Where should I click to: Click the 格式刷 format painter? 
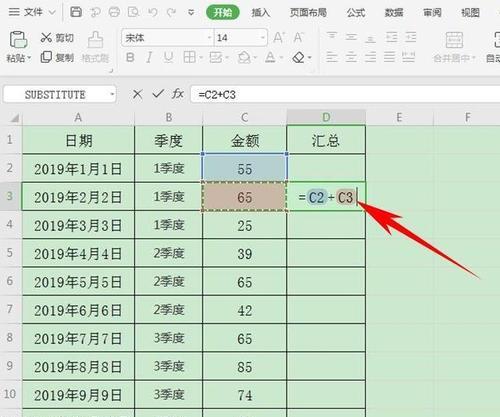click(x=95, y=48)
